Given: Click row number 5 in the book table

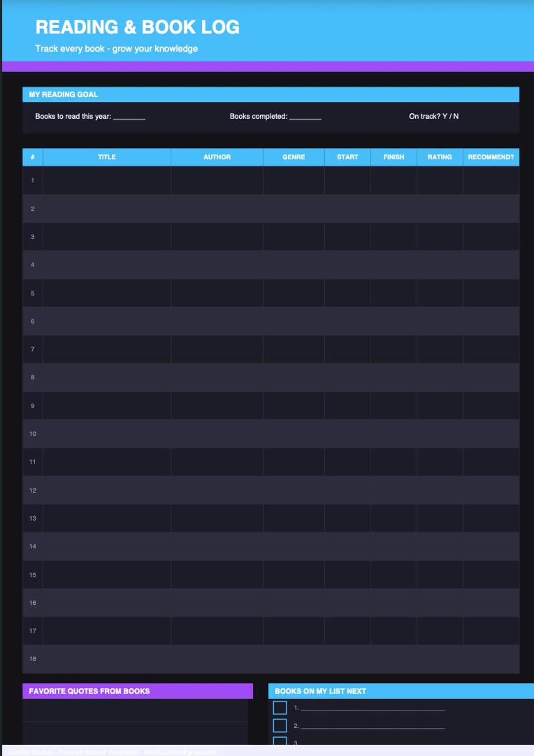Looking at the screenshot, I should 33,293.
